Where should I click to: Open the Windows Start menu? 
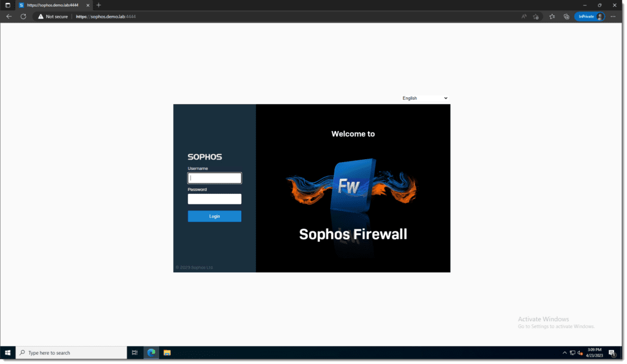click(x=7, y=354)
